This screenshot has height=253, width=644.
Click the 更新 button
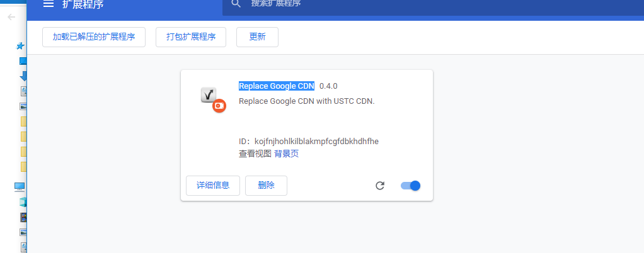click(258, 37)
